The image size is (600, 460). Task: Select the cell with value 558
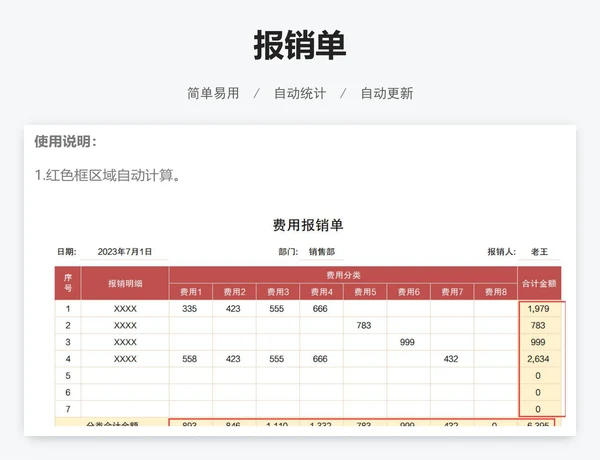pyautogui.click(x=191, y=359)
